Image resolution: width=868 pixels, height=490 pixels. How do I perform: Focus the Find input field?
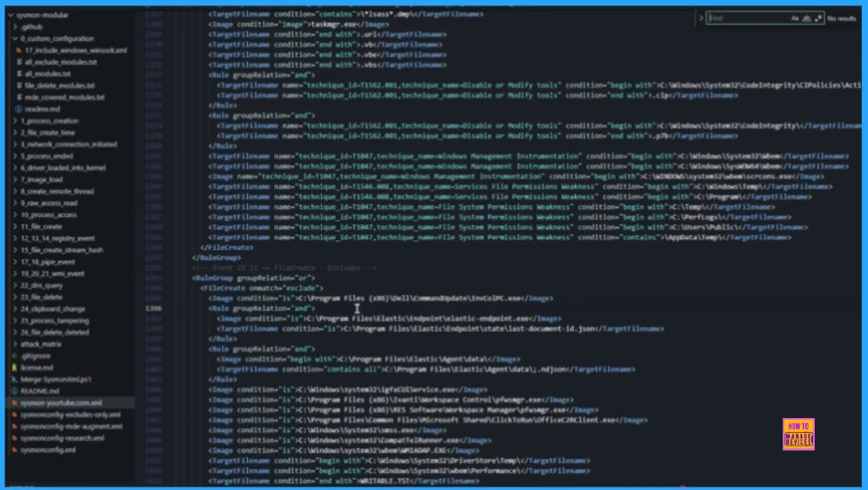[748, 19]
